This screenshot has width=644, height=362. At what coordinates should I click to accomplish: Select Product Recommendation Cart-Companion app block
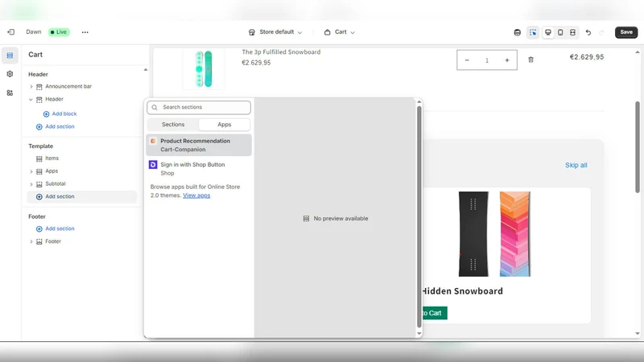click(x=199, y=145)
